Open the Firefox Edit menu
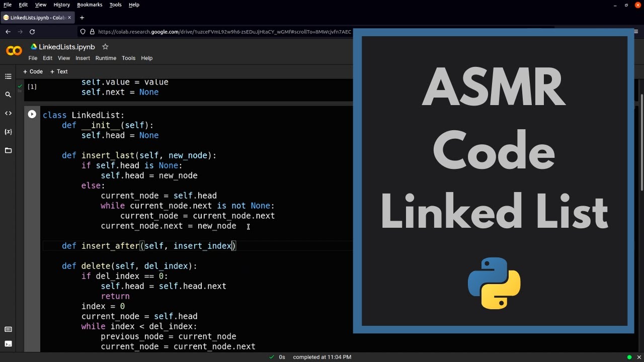This screenshot has width=644, height=362. click(x=23, y=5)
